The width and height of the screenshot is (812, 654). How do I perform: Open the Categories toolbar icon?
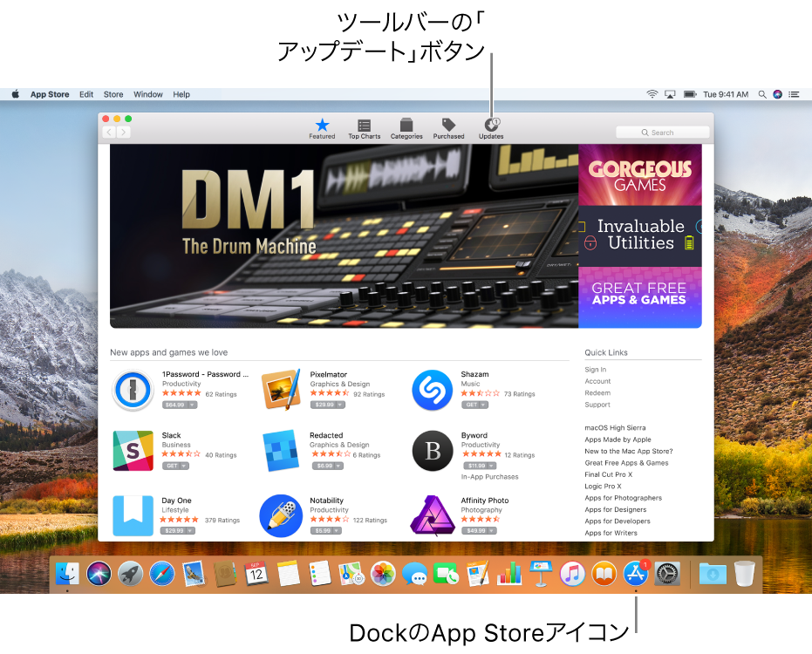coord(406,129)
